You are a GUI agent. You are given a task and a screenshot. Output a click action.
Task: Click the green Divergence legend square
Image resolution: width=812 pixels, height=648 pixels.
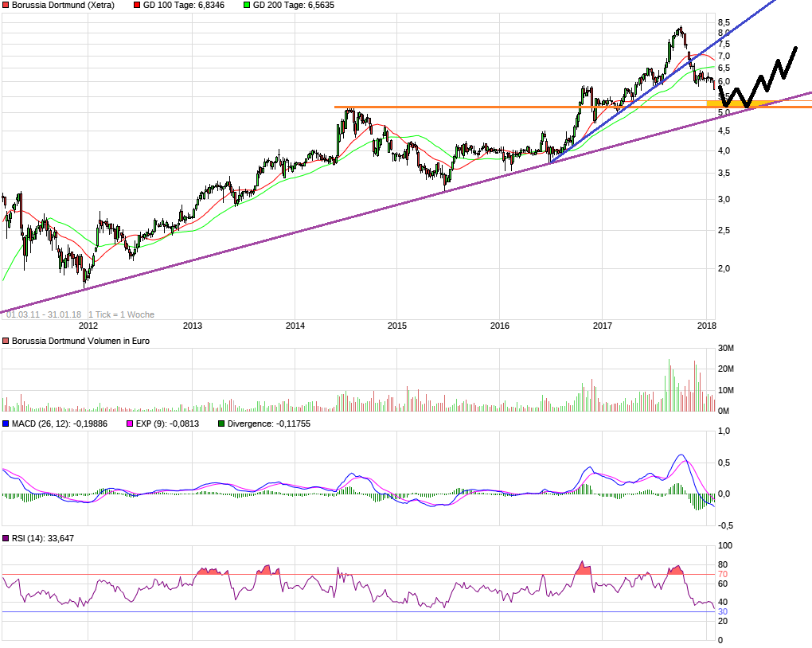(x=221, y=424)
